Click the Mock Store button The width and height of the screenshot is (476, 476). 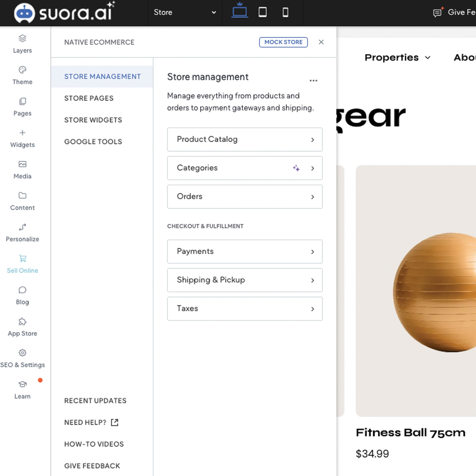(x=283, y=42)
